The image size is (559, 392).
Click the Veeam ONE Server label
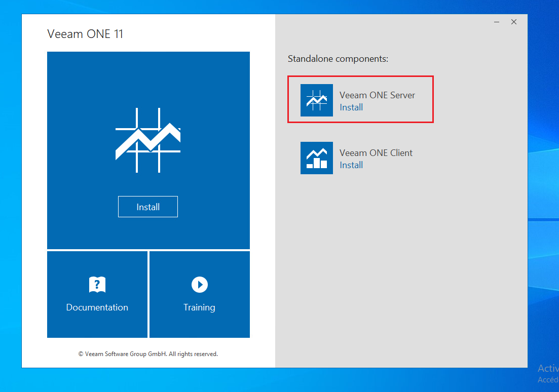(377, 95)
